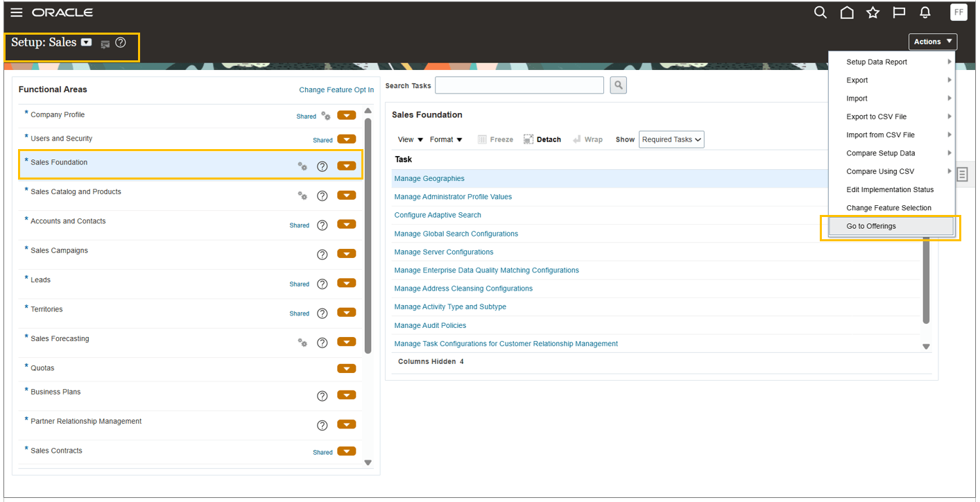Freeze the Sales Foundation task table

[x=495, y=139]
